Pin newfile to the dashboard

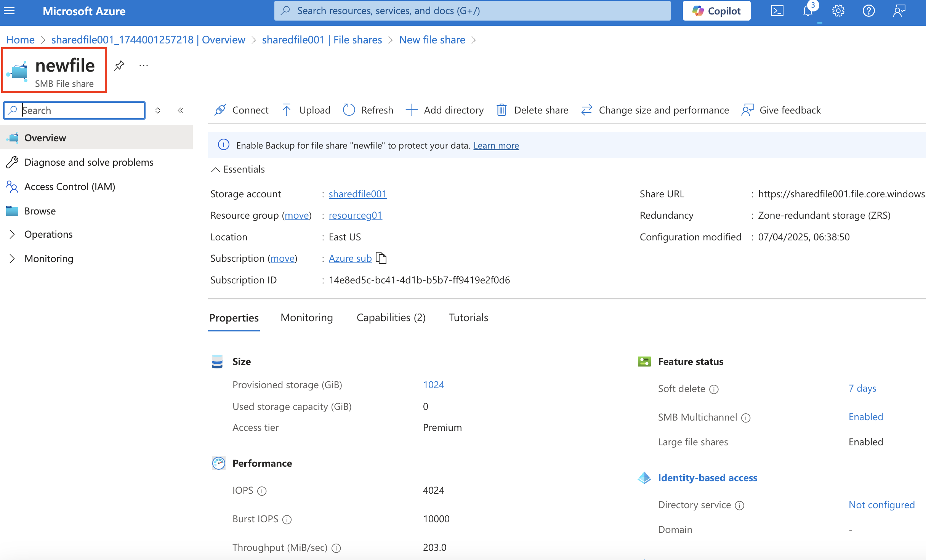coord(119,66)
